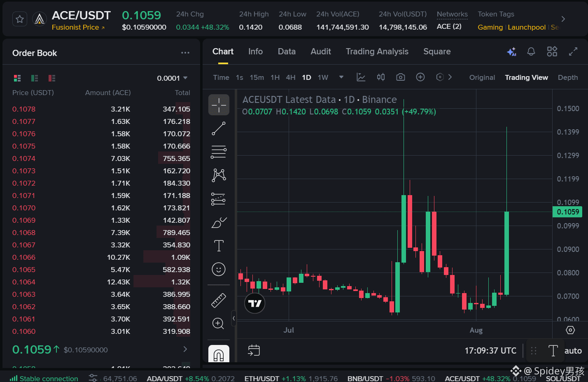This screenshot has width=588, height=382.
Task: Open the Trading Analysis tab
Action: point(377,51)
